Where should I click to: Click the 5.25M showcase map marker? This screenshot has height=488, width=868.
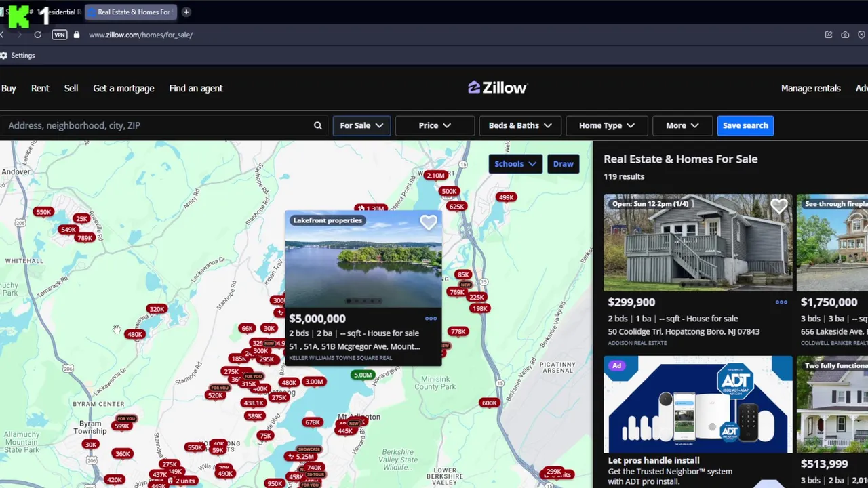(x=302, y=456)
